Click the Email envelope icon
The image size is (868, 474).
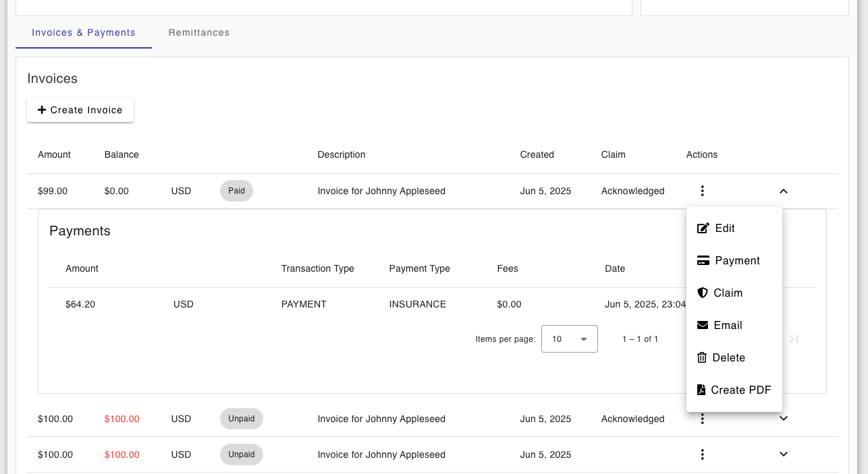[703, 325]
